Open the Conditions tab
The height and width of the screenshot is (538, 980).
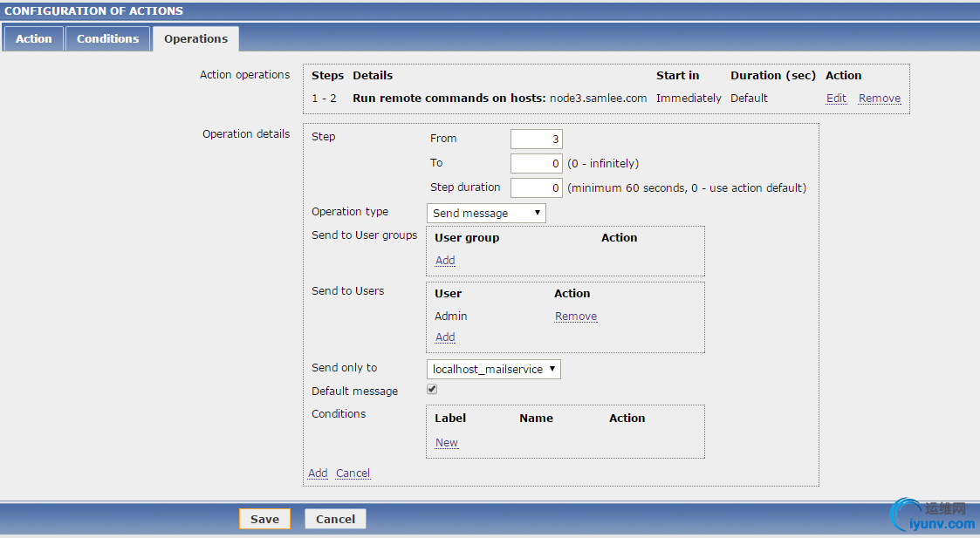point(107,39)
